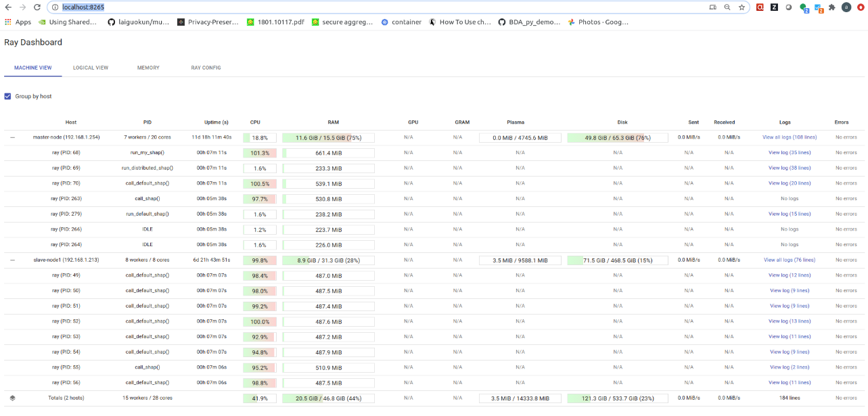The height and width of the screenshot is (416, 868).
Task: Open 'laiguokun/mu...' GitHub bookmark
Action: point(138,22)
